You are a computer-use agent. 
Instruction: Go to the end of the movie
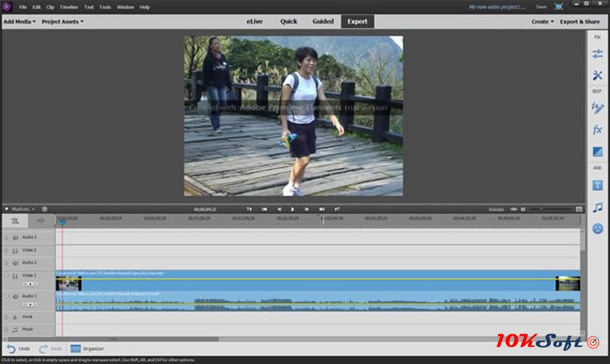click(322, 209)
